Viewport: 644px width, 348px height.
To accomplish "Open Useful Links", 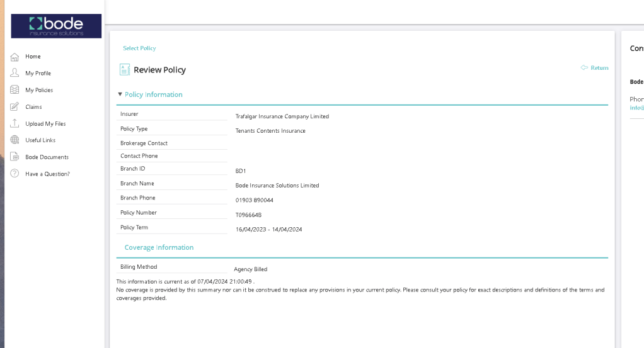I will pos(40,140).
